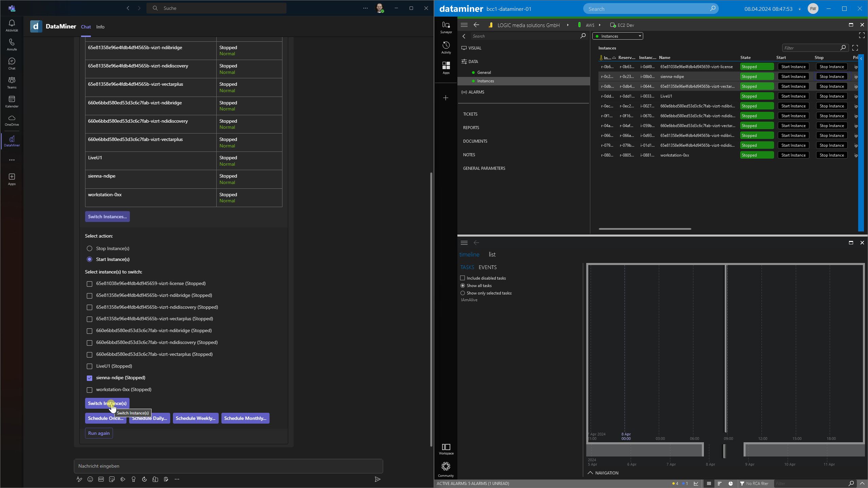Open the General data page

(484, 73)
